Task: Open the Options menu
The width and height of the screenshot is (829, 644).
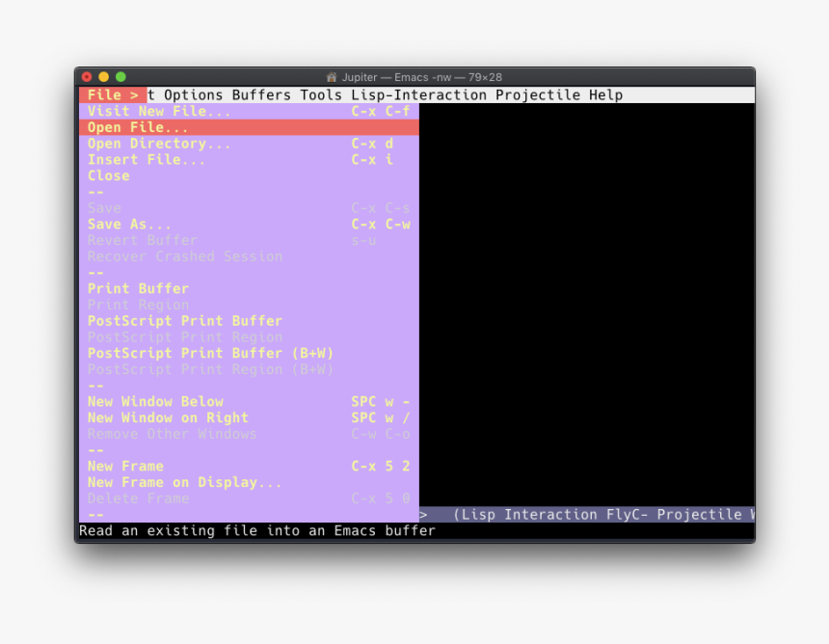Action: [190, 94]
